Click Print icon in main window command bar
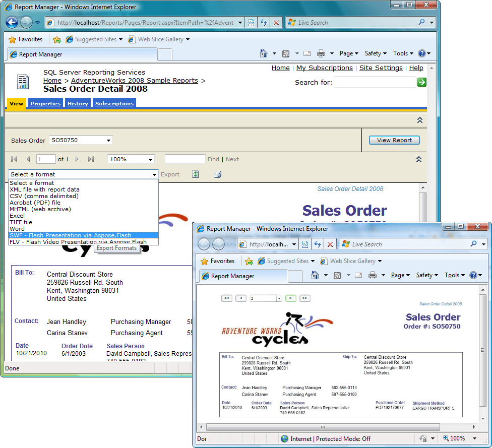 (x=321, y=53)
